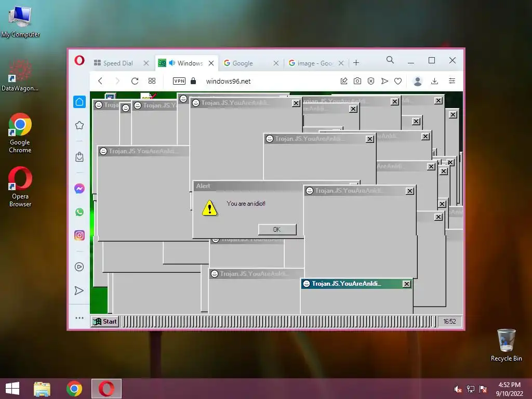
Task: Open Easy Setup sliders icon
Action: click(x=452, y=81)
